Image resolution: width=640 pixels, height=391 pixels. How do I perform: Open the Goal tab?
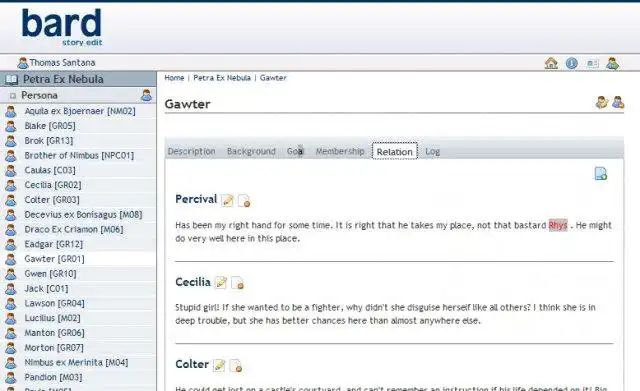[295, 151]
